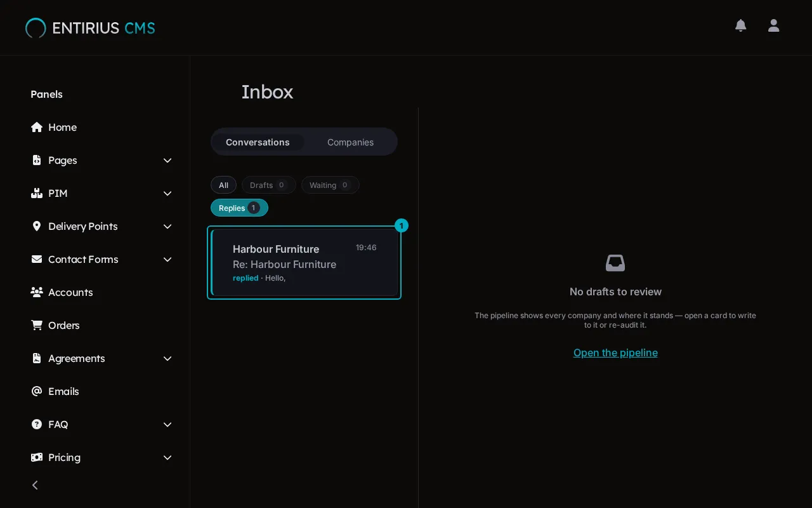Click the Panels sidebar heading
Viewport: 812px width, 508px height.
pyautogui.click(x=46, y=94)
